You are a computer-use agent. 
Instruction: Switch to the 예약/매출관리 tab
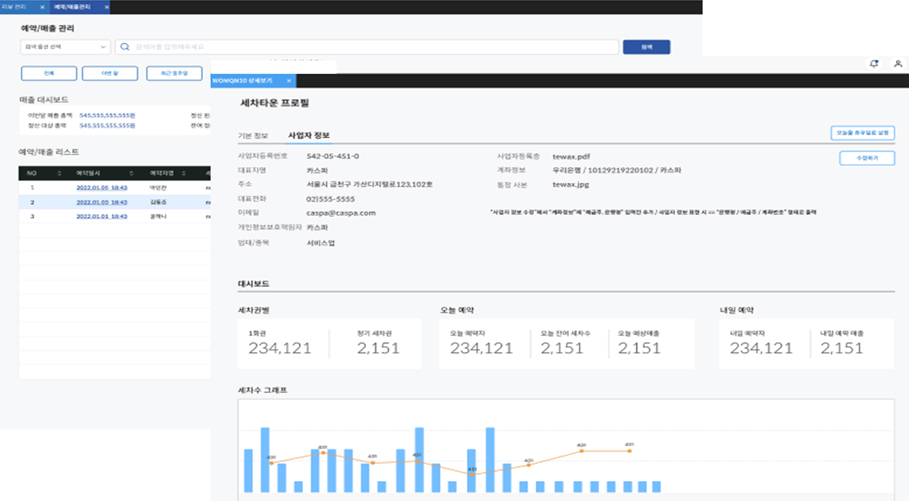click(72, 7)
